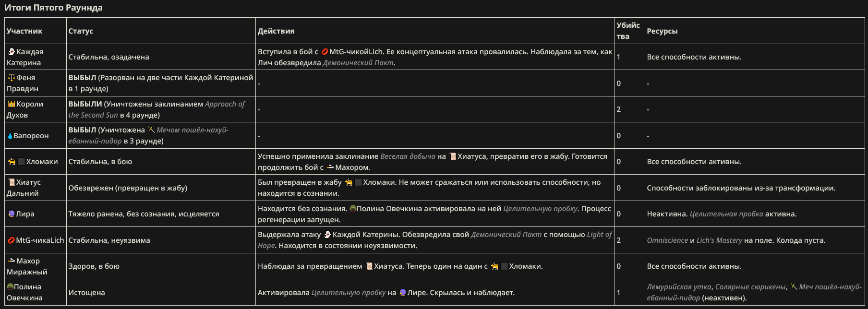The image size is (868, 309).
Task: Click the italic Лемурийская утка text
Action: [679, 287]
